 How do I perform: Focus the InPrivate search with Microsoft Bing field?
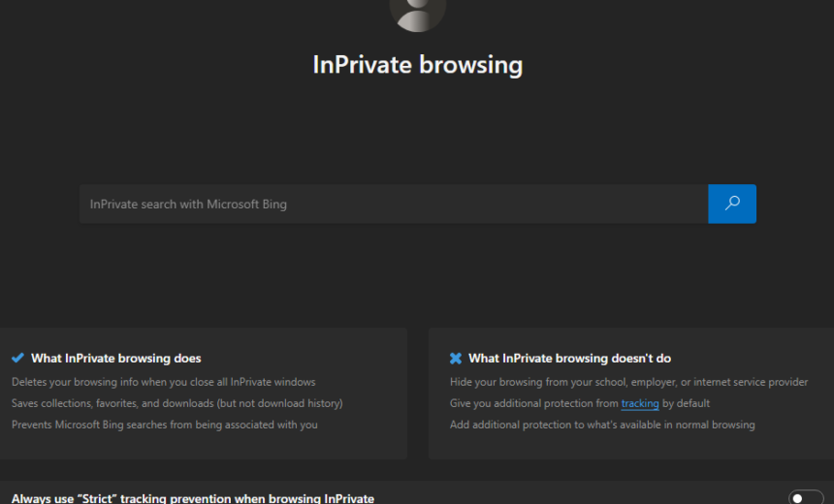click(394, 204)
